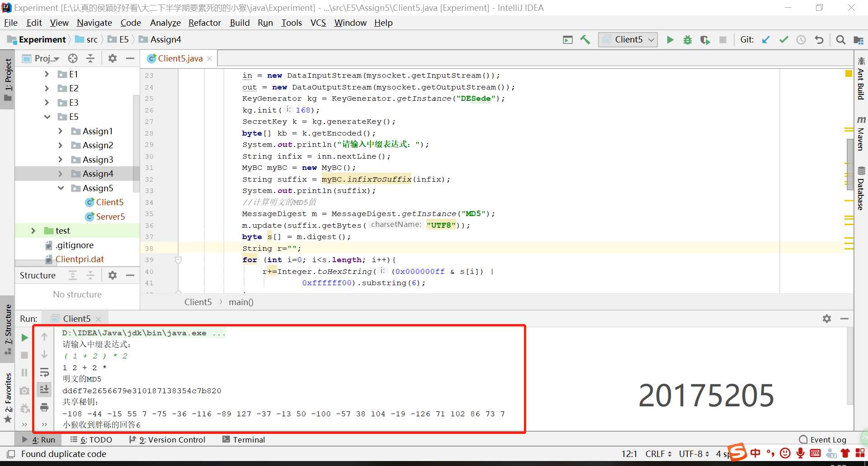Dump threads using the camera icon
Image resolution: width=868 pixels, height=466 pixels.
click(x=25, y=390)
